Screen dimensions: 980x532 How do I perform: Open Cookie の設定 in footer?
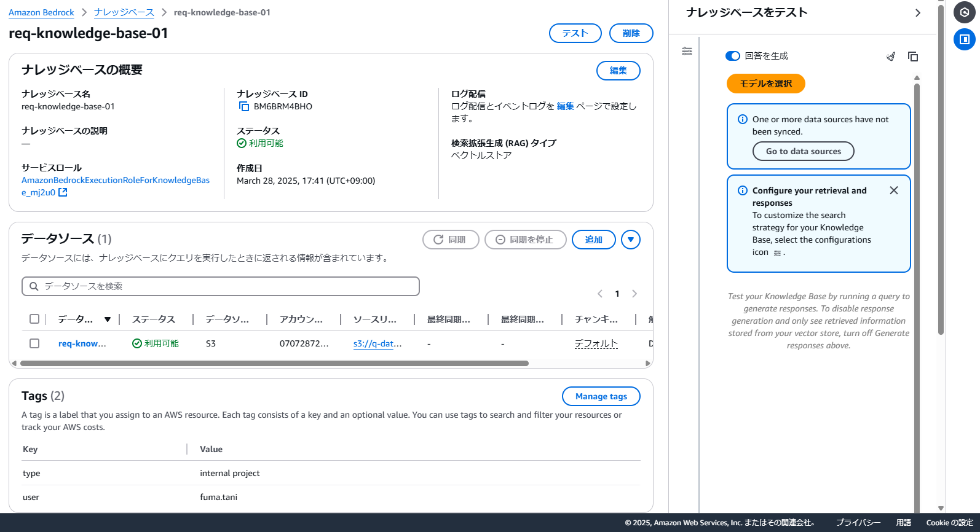tap(950, 523)
